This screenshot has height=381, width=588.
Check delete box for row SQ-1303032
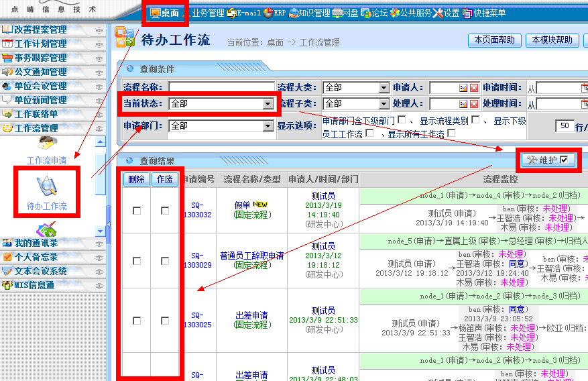pos(137,211)
